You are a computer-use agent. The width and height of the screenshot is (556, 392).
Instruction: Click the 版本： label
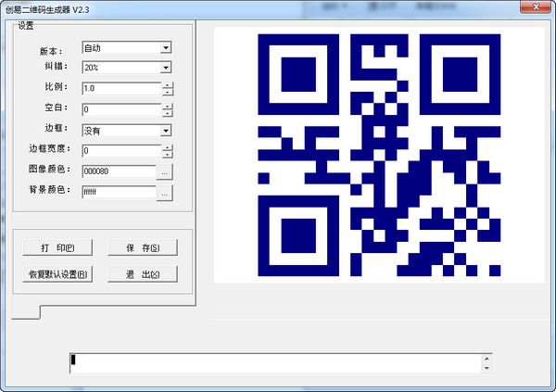tap(51, 52)
